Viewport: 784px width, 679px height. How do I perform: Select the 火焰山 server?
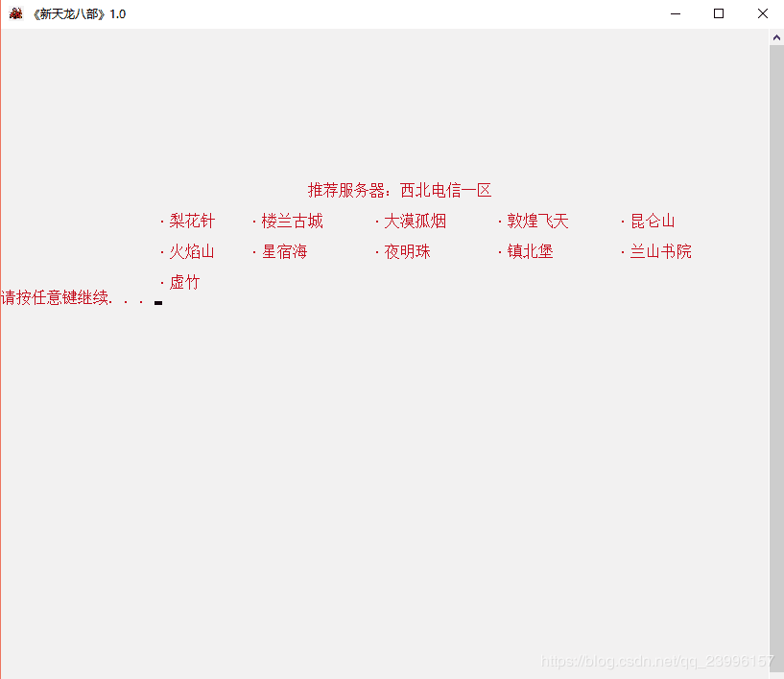coord(192,251)
